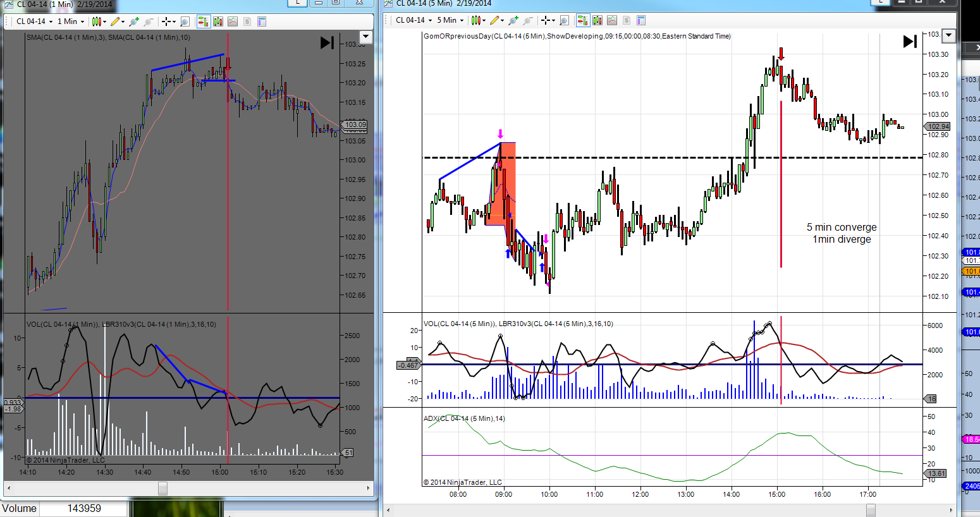Toggle Chart Trader in the 5 Min chart toolbar

coord(582,20)
